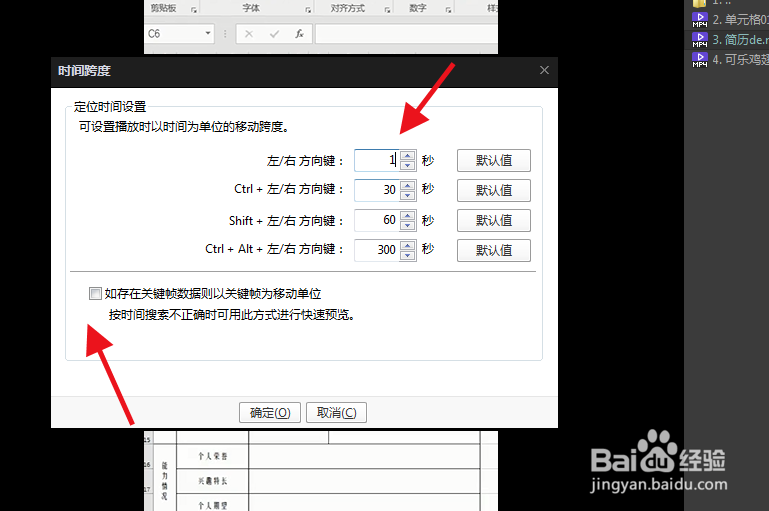Select the 个人荣誉 cell in the spreadsheet
The width and height of the screenshot is (769, 511).
coord(212,456)
